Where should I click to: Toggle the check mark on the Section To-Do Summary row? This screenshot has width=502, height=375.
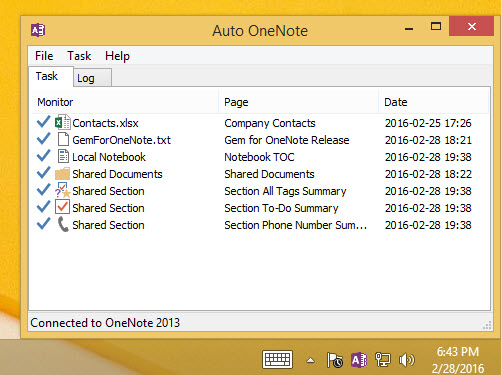click(44, 207)
